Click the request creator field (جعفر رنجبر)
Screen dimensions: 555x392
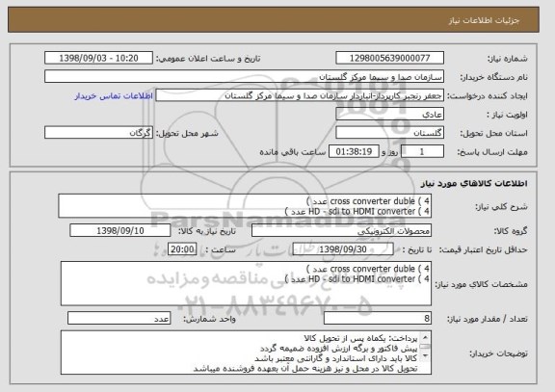click(x=300, y=95)
